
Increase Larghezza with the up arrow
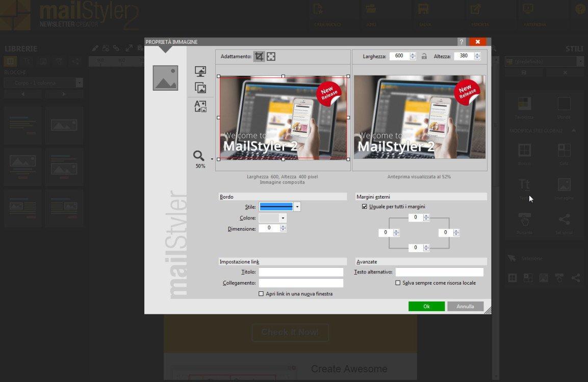[x=413, y=54]
